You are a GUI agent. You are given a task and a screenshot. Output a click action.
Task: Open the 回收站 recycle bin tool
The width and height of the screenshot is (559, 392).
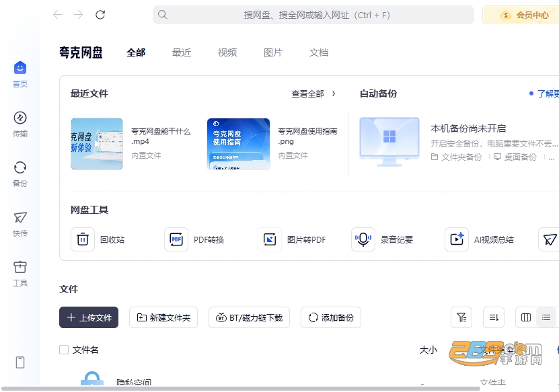[83, 239]
